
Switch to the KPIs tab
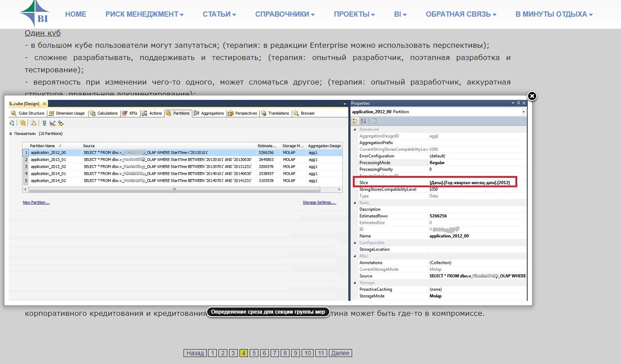tap(130, 113)
